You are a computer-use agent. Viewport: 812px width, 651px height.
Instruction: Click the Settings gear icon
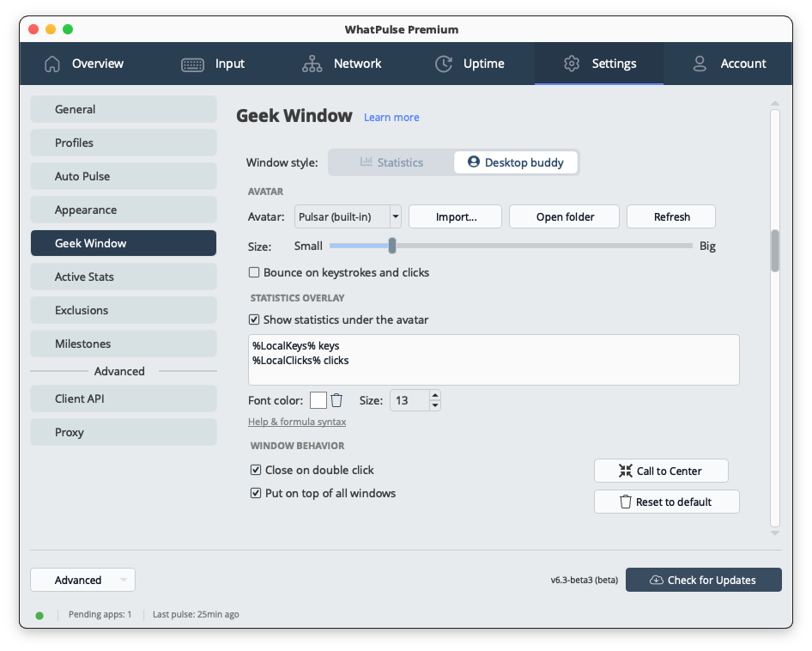571,64
